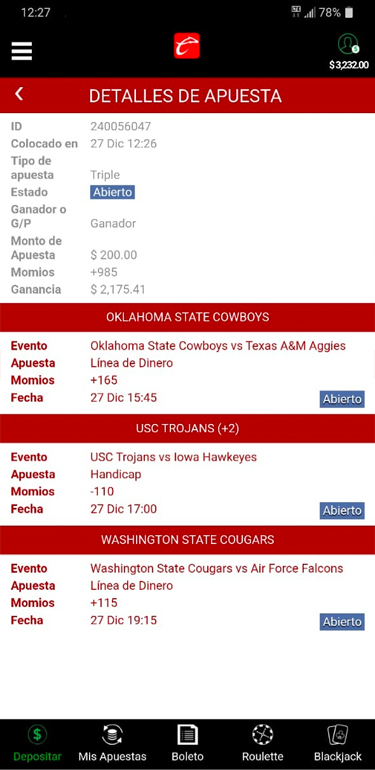Tap Abierto badge for Oklahoma State bet

pyautogui.click(x=342, y=399)
